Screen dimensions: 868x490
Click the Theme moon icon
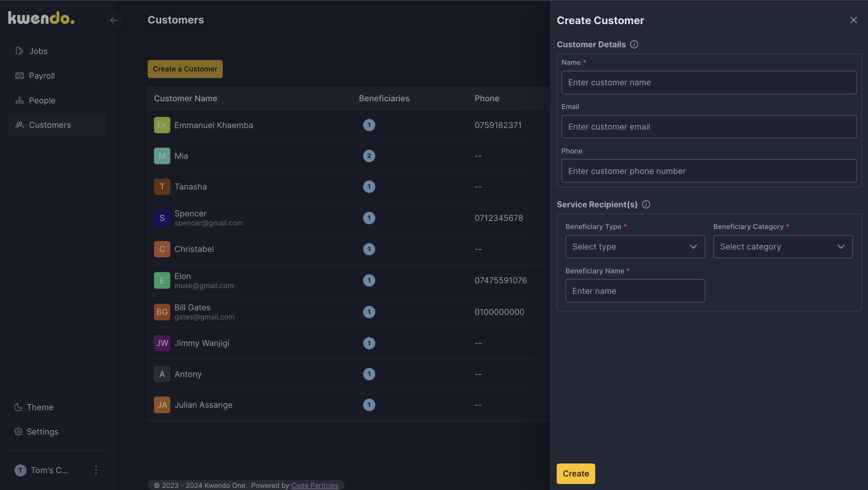[18, 407]
